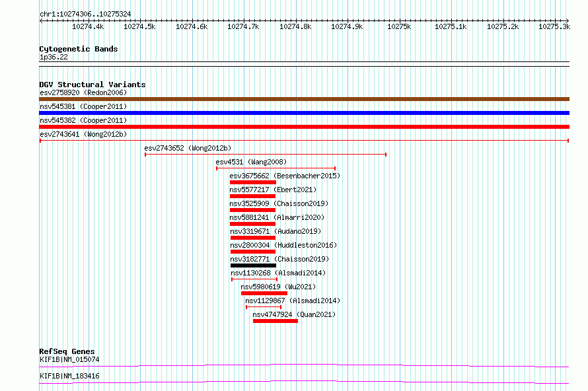Click the brown esv2758920 Redon2006 variant bar
The width and height of the screenshot is (588, 391).
[304, 99]
